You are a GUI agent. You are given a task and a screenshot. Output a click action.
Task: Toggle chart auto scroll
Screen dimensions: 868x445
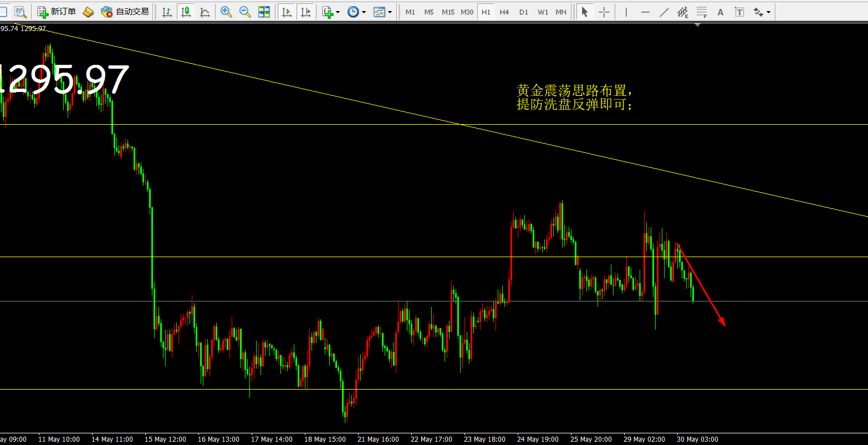click(287, 11)
